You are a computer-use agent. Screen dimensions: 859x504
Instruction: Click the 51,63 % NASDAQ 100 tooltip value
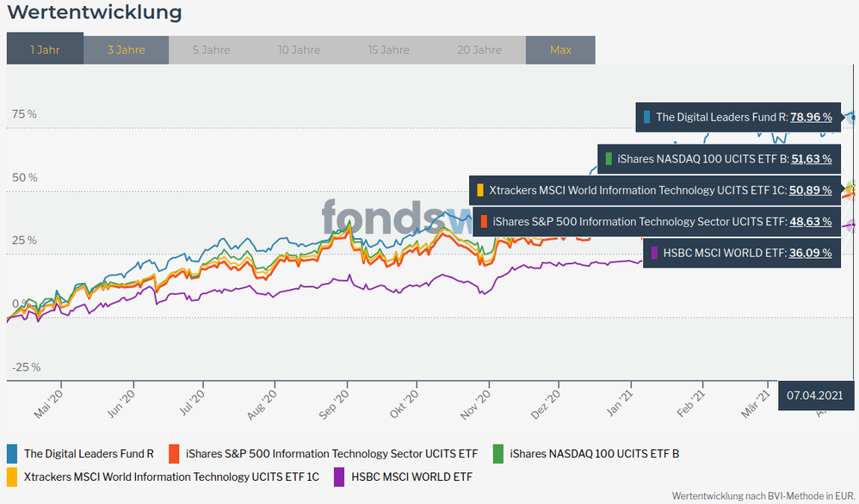tap(811, 158)
